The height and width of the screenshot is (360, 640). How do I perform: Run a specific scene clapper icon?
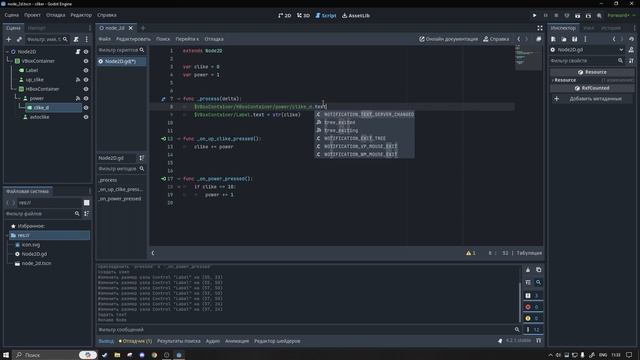click(588, 16)
